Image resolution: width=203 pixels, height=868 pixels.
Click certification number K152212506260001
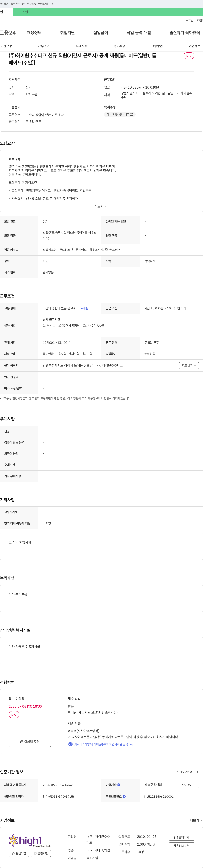point(159,797)
